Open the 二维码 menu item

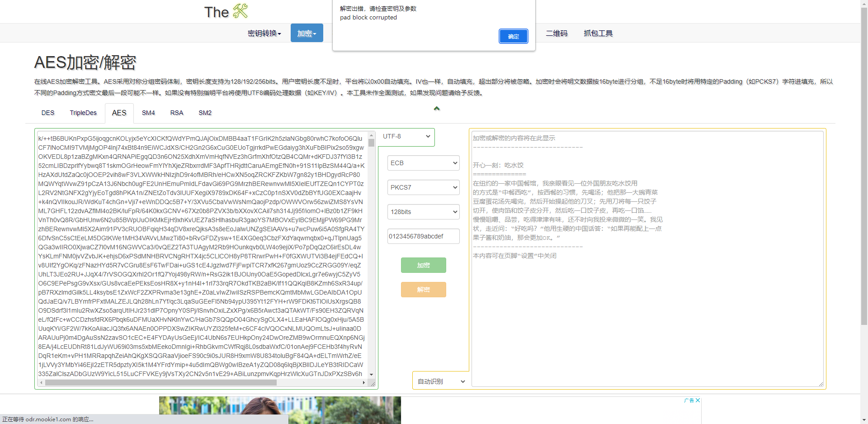(x=557, y=33)
